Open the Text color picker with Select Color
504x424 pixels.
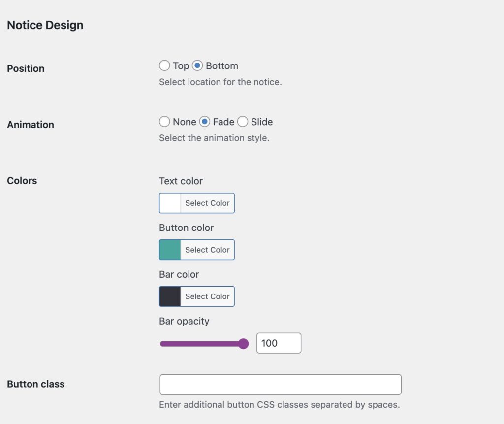pos(207,203)
